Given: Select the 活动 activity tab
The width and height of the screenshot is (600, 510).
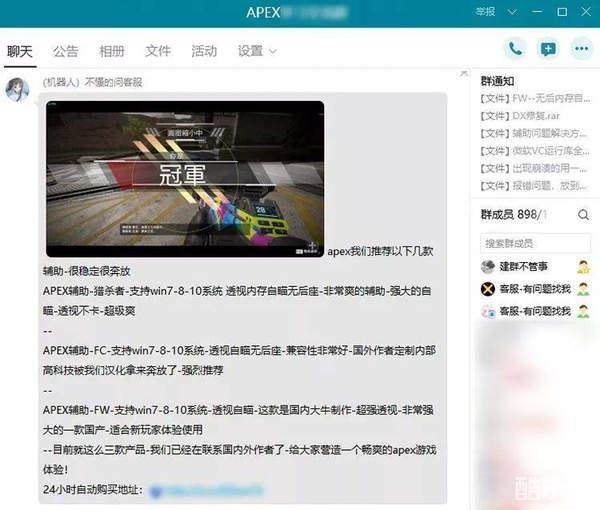Looking at the screenshot, I should click(x=204, y=51).
